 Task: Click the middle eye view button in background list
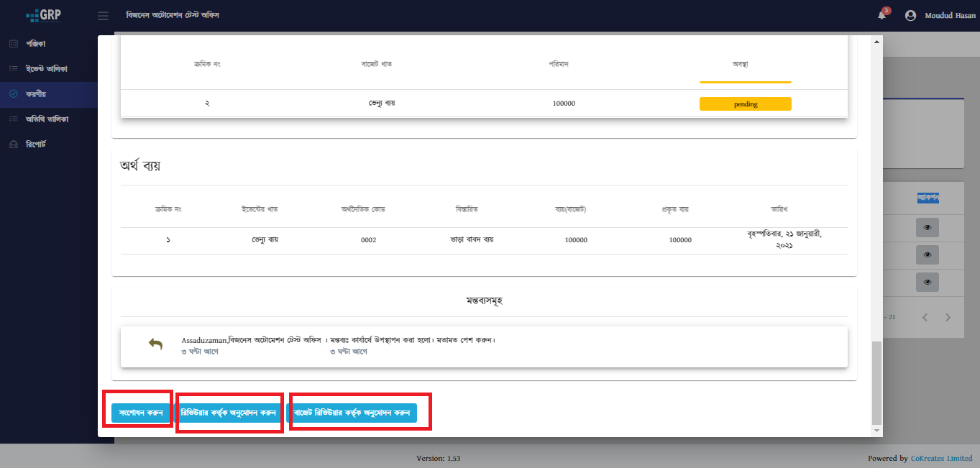(x=928, y=254)
